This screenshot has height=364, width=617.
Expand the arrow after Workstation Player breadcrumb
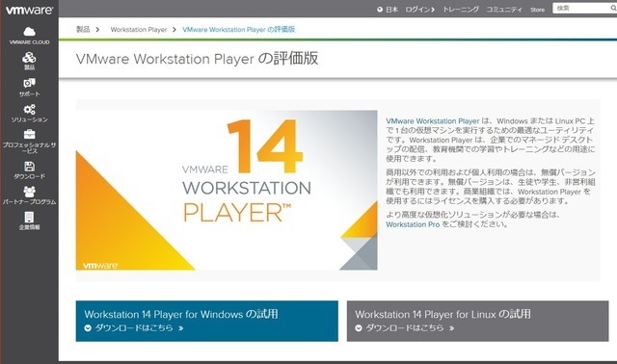click(174, 30)
